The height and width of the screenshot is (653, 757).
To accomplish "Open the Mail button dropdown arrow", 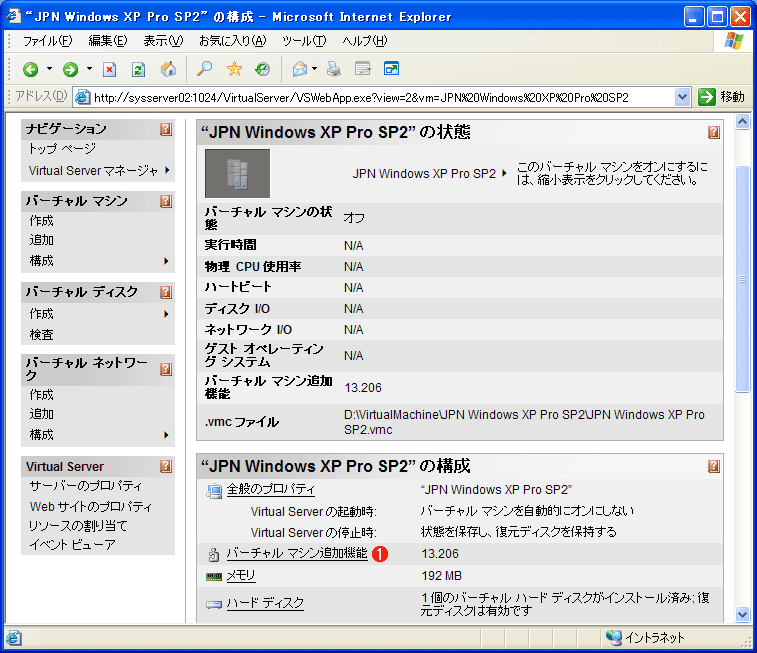I will coord(314,69).
